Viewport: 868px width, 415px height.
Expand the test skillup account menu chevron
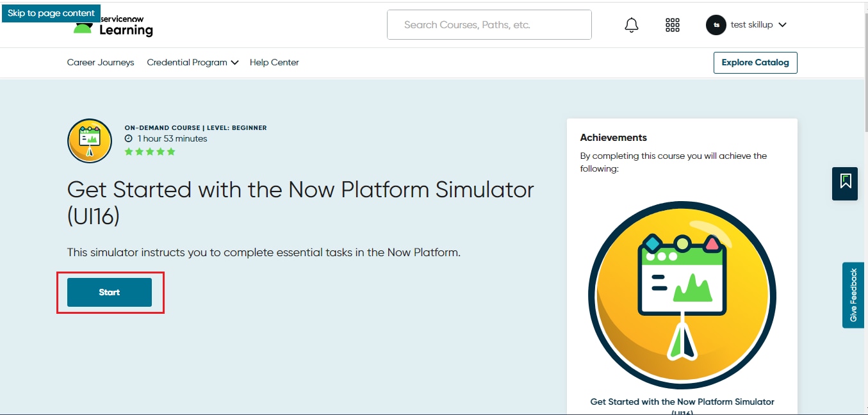(x=782, y=25)
